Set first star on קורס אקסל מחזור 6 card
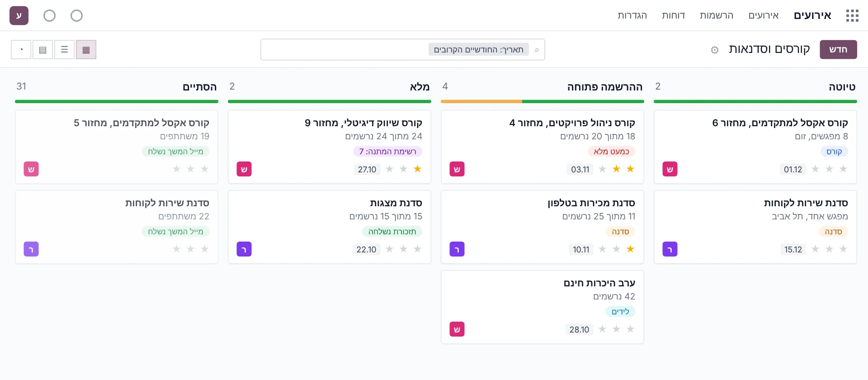The width and height of the screenshot is (868, 380). tap(843, 169)
